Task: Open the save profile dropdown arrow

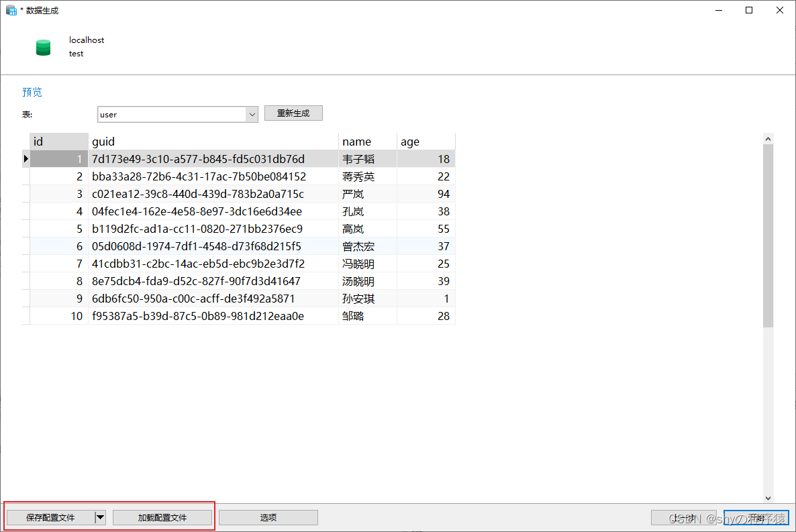Action: 100,517
